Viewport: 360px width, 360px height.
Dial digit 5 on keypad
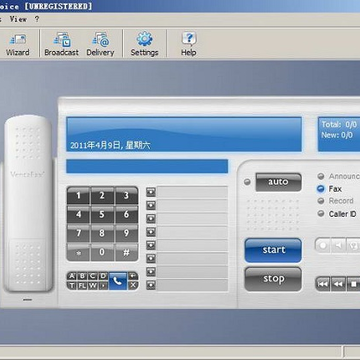(102, 214)
